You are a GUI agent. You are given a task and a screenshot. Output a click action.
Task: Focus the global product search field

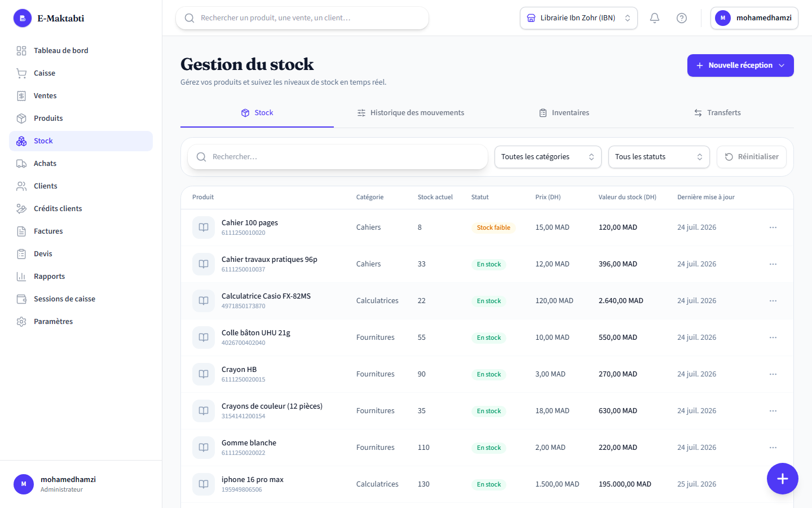302,18
